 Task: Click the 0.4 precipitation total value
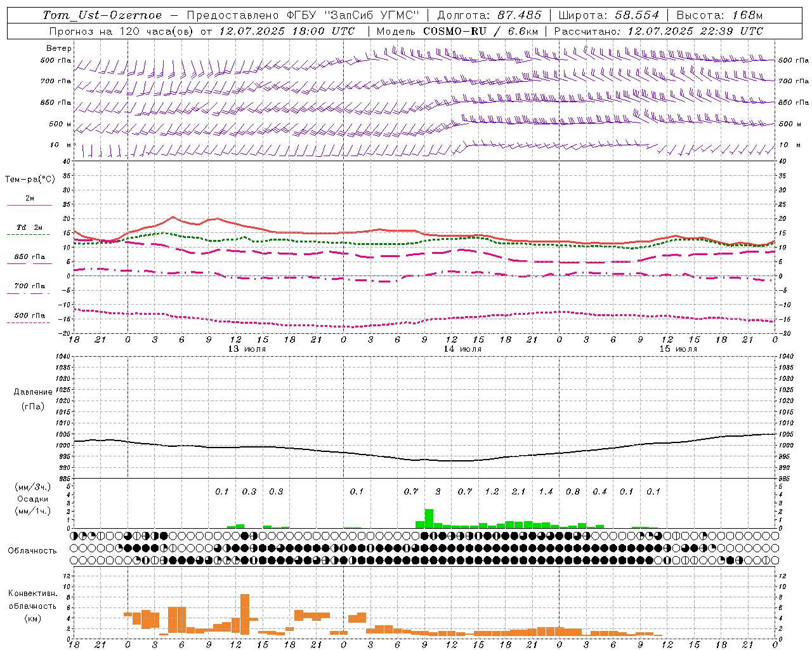click(599, 491)
